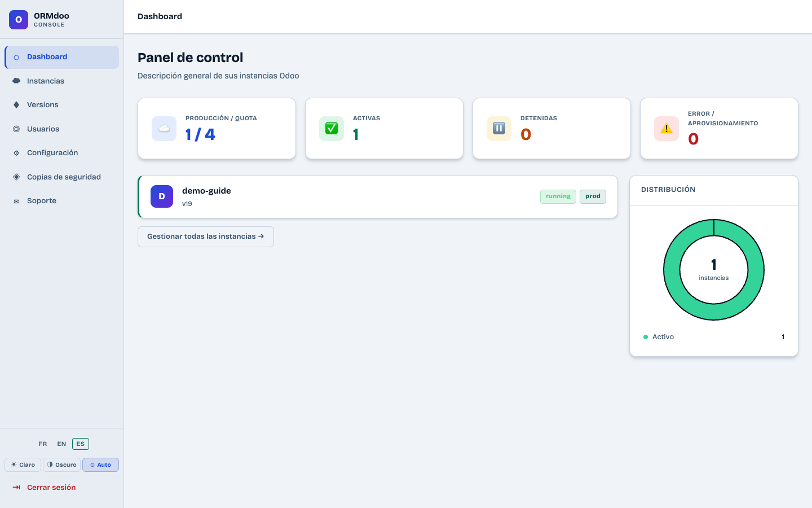Switch language to EN
This screenshot has height=508, width=812.
pos(61,444)
